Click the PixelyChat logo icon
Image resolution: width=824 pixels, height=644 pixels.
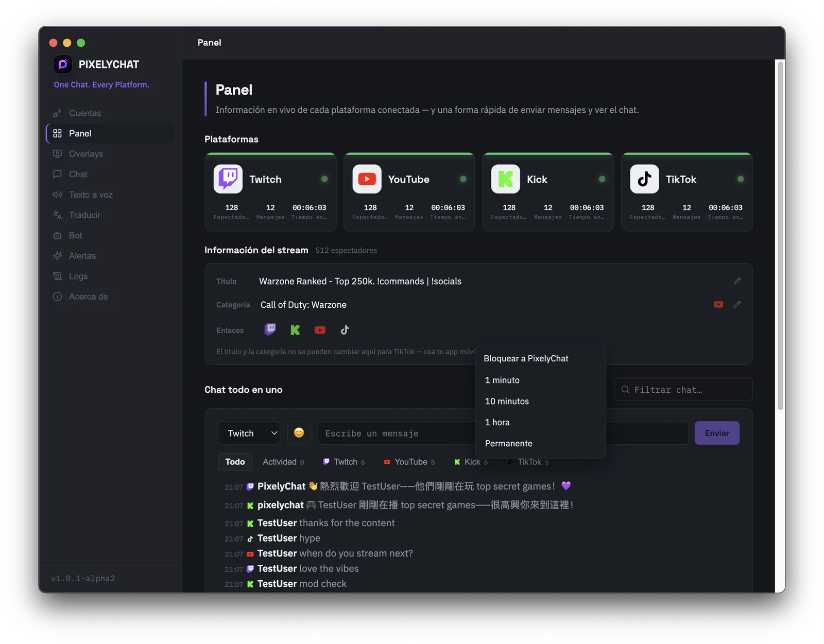coord(63,64)
